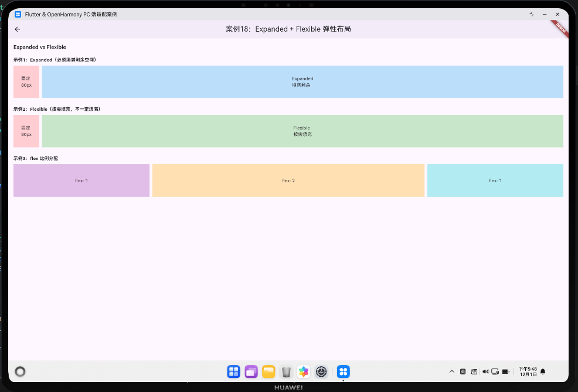
Task: Click the blue Expanded 填满剩余 region
Action: coord(302,81)
